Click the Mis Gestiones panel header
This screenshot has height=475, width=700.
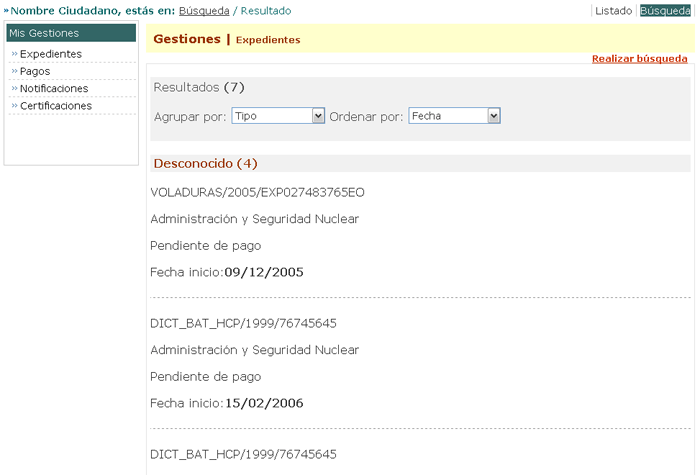pyautogui.click(x=70, y=33)
